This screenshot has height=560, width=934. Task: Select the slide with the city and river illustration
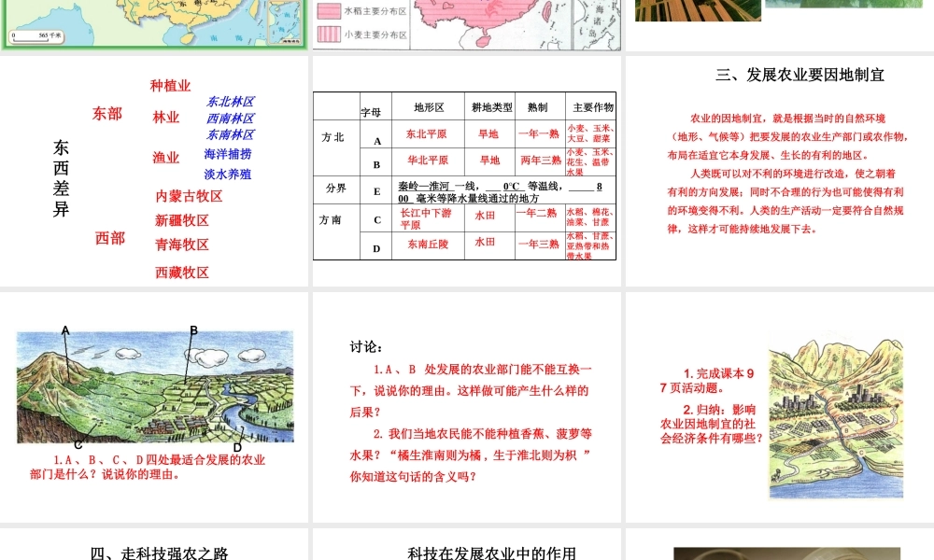pyautogui.click(x=780, y=407)
